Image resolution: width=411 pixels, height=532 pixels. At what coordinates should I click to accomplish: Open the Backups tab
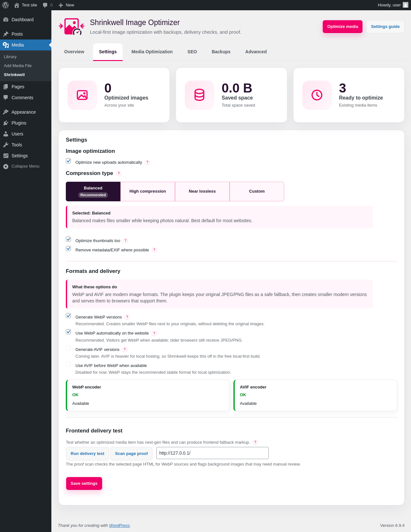click(x=221, y=52)
